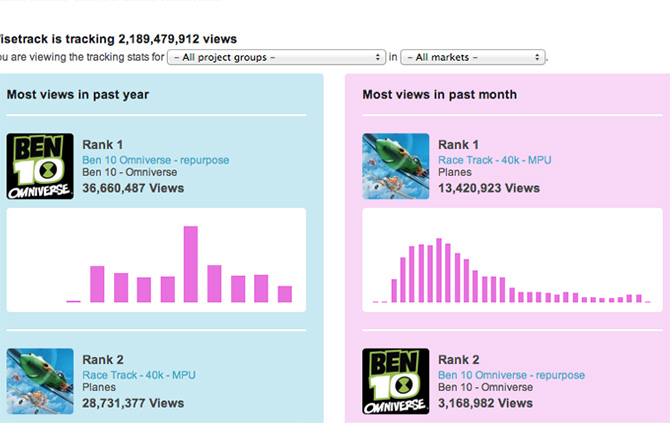
Task: Click the tallest bar in past year chart
Action: [x=190, y=264]
